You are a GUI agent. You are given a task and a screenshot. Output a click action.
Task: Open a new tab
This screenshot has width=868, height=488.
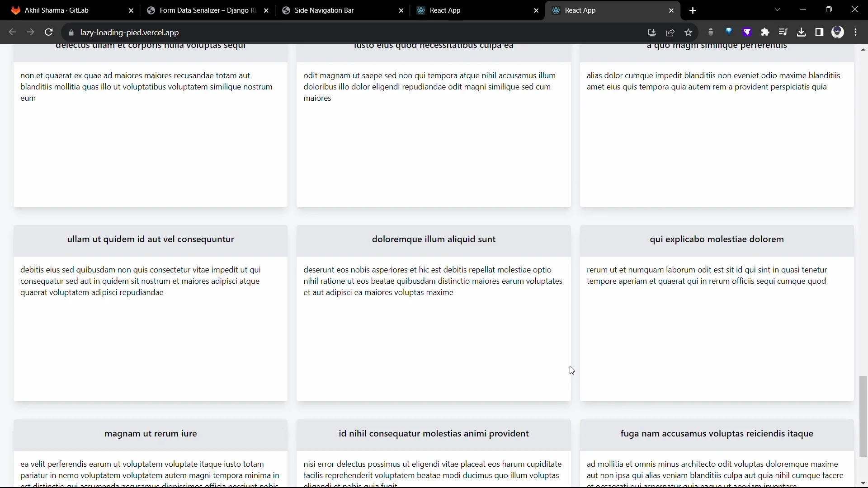click(693, 10)
